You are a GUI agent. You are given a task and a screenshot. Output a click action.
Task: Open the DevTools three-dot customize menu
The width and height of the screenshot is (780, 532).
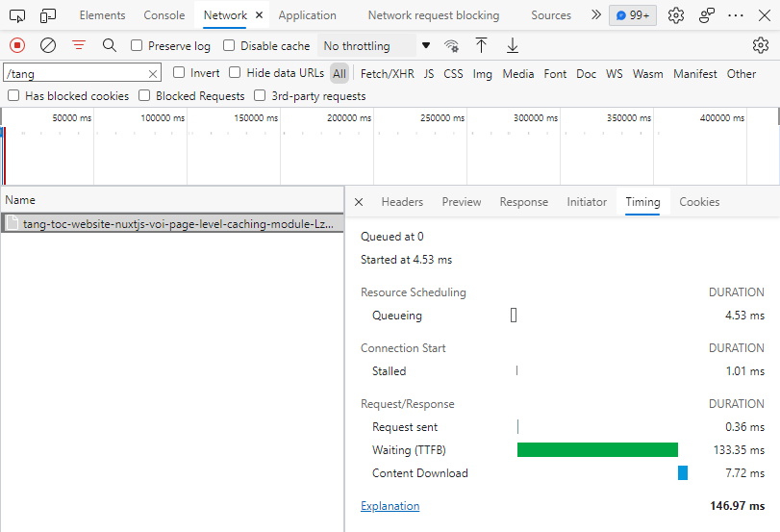736,15
